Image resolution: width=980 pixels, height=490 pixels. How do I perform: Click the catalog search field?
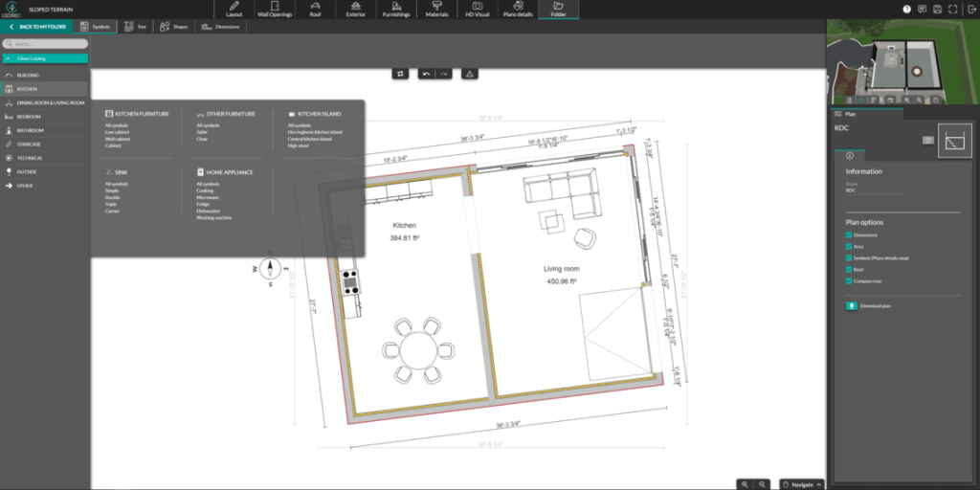(45, 44)
